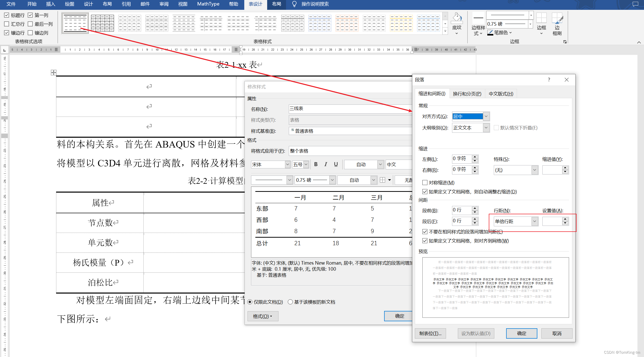Click the Tell Me lightbulb search icon
The image size is (644, 357).
294,4
